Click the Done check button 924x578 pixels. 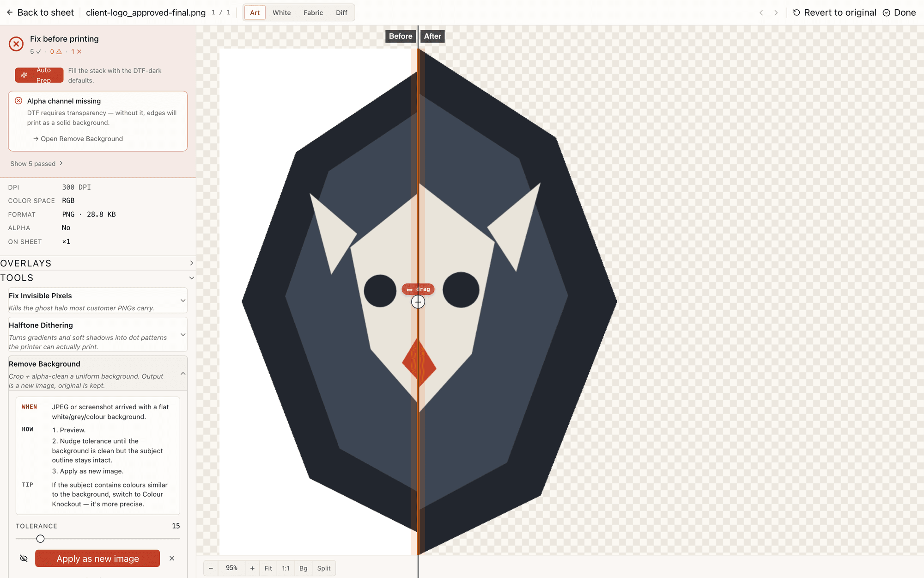pos(899,12)
